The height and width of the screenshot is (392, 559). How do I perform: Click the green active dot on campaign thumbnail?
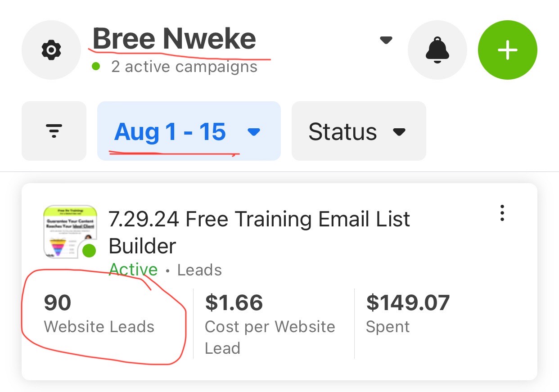click(89, 250)
